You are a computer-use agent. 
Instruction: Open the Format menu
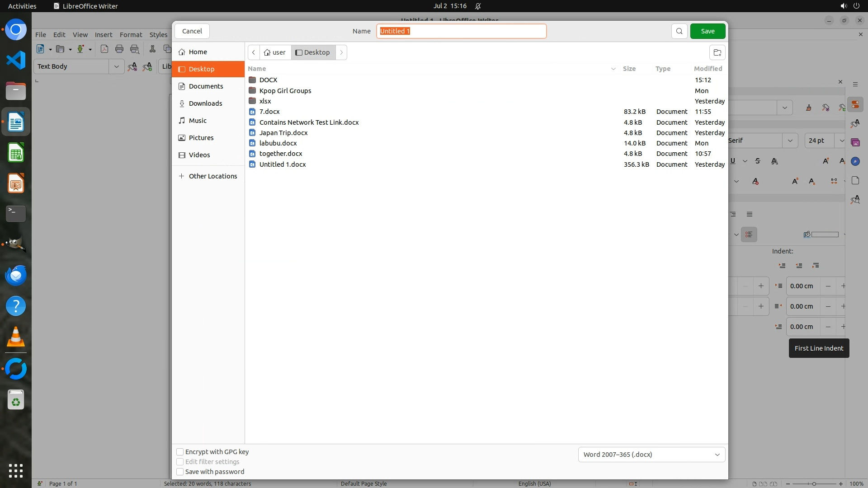[x=131, y=35]
